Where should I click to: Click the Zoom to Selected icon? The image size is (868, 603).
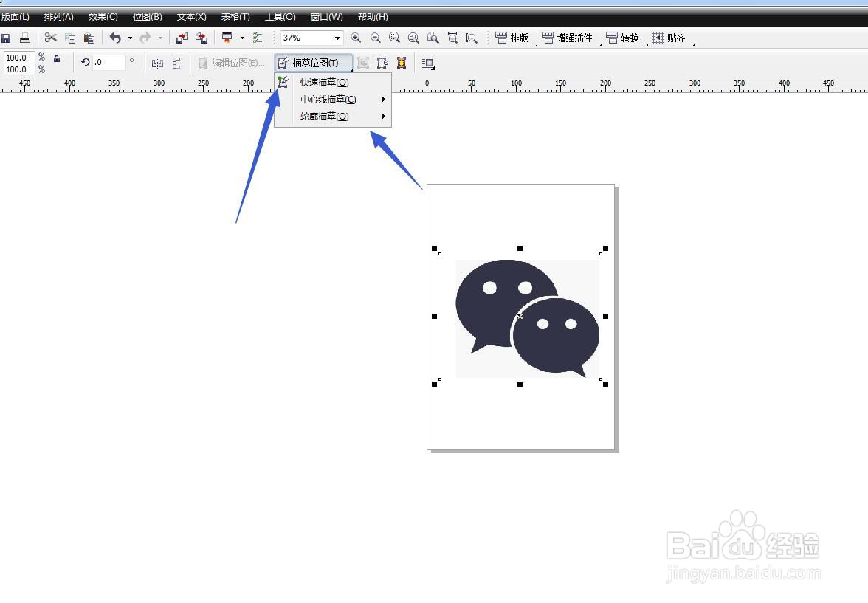(x=394, y=38)
